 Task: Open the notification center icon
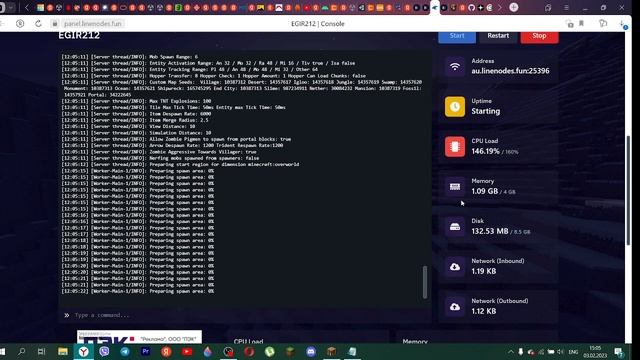(x=619, y=352)
